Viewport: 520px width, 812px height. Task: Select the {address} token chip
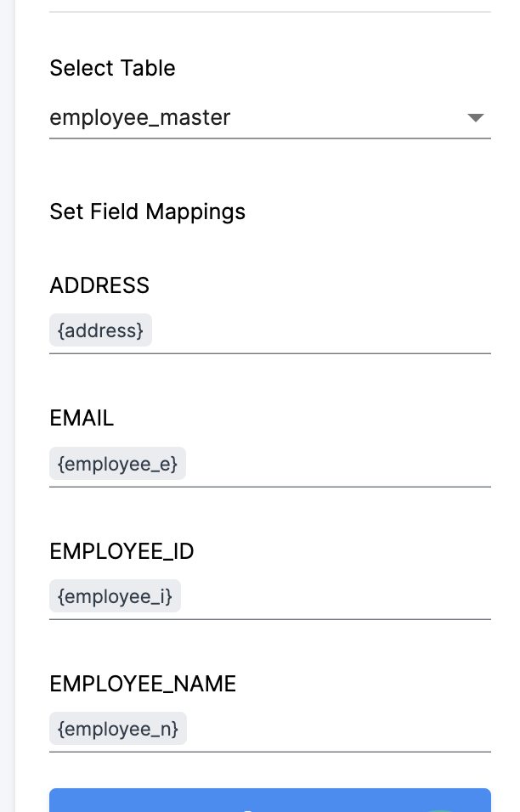(x=100, y=330)
